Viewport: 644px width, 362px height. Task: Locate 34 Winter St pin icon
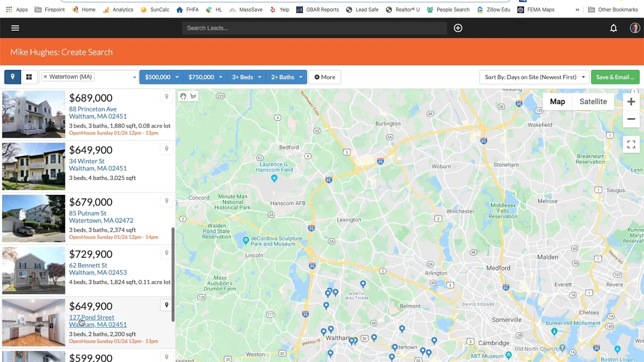click(167, 149)
